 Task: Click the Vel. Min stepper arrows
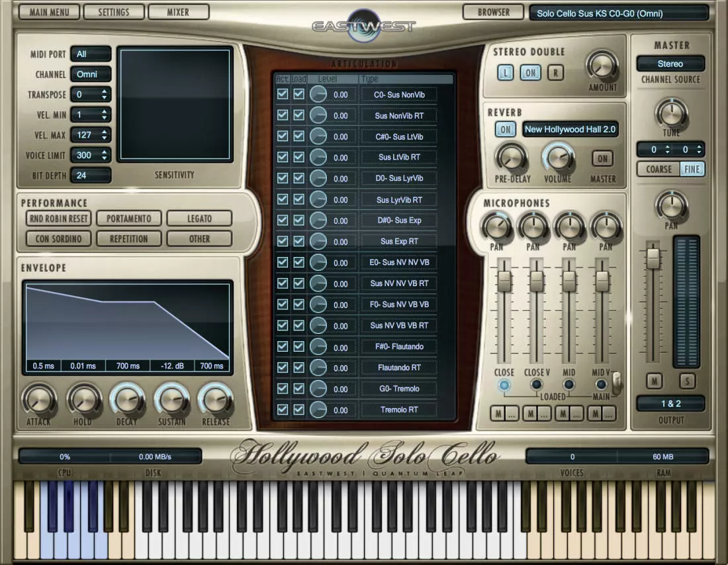105,115
